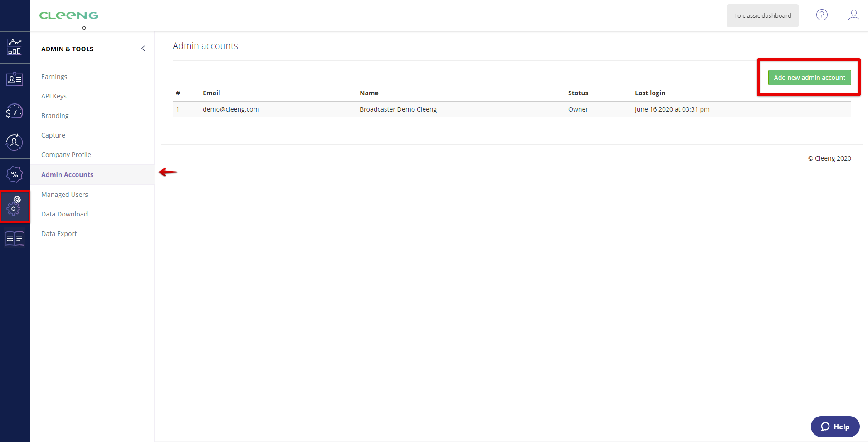The width and height of the screenshot is (868, 442).
Task: Open API Keys menu item
Action: point(54,96)
